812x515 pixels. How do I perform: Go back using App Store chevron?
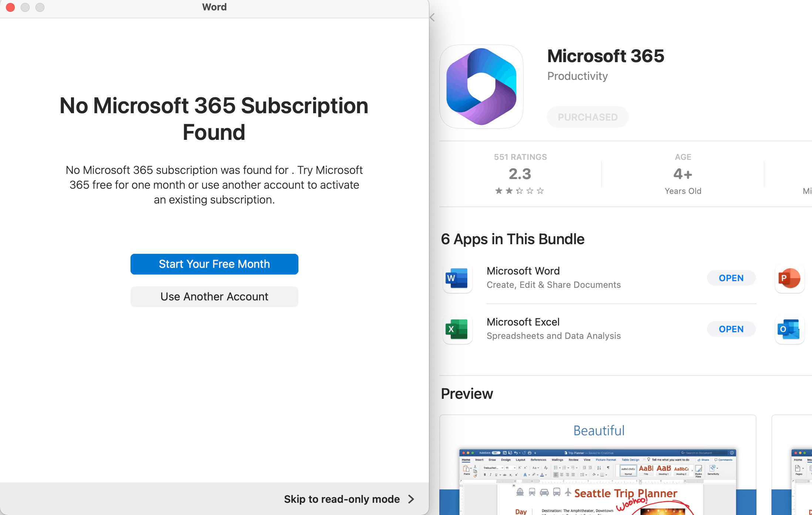[x=432, y=17]
